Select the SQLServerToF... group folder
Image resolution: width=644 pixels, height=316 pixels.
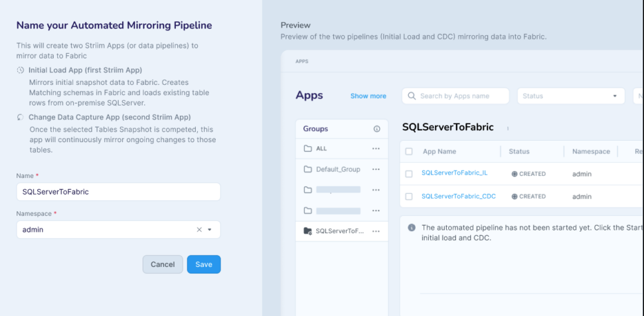click(x=342, y=231)
